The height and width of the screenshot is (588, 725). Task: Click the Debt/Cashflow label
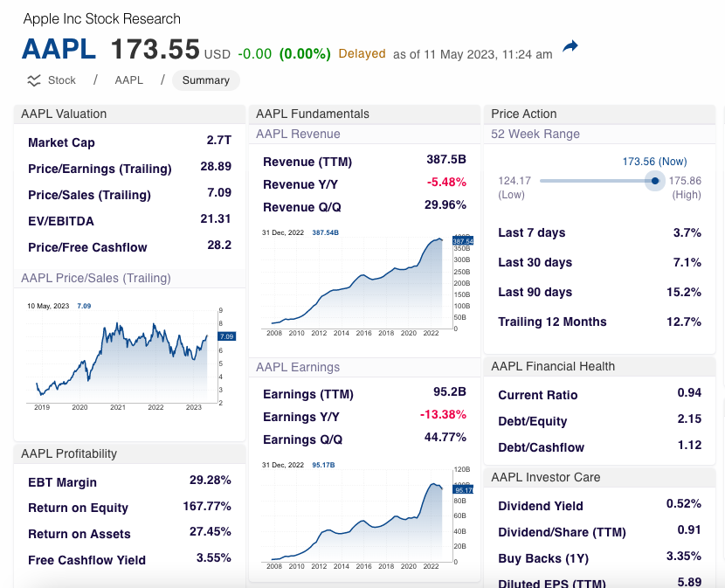point(541,447)
